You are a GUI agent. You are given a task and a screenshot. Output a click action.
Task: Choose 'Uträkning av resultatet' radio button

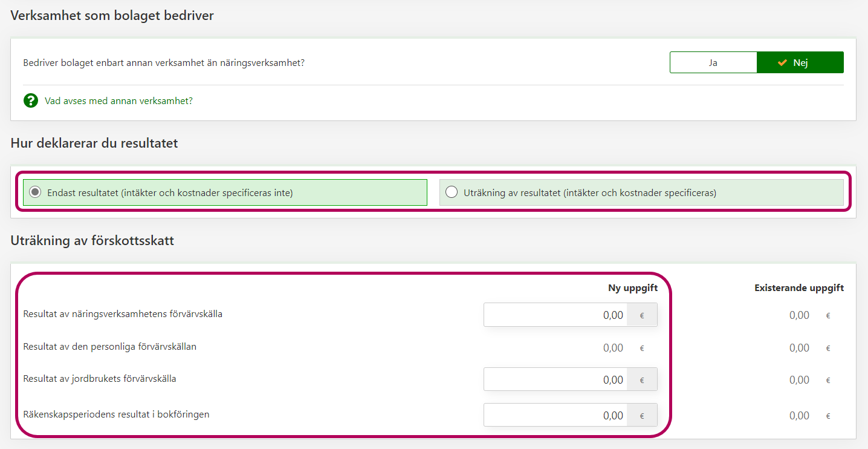click(x=451, y=192)
